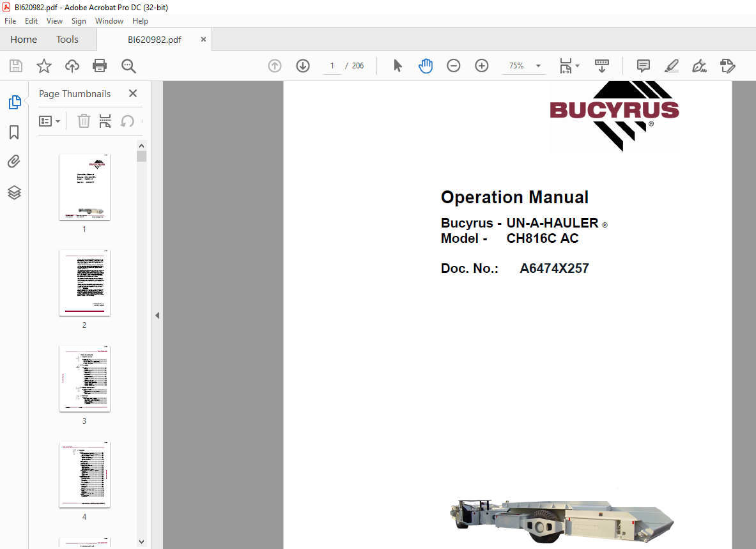Screen dimensions: 756x549
Task: Open Page Thumbnails navigation pane icon
Action: click(x=15, y=102)
